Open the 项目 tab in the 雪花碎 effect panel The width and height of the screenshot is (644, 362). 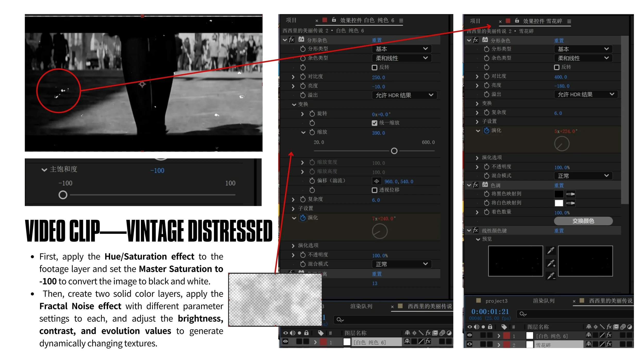coord(475,21)
